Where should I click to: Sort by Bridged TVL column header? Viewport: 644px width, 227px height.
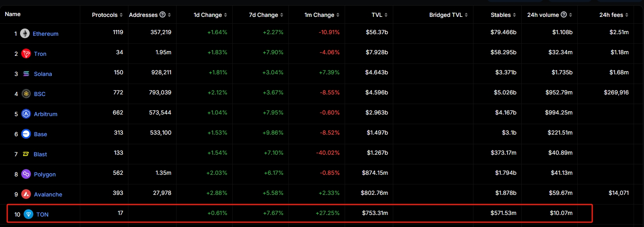point(449,15)
